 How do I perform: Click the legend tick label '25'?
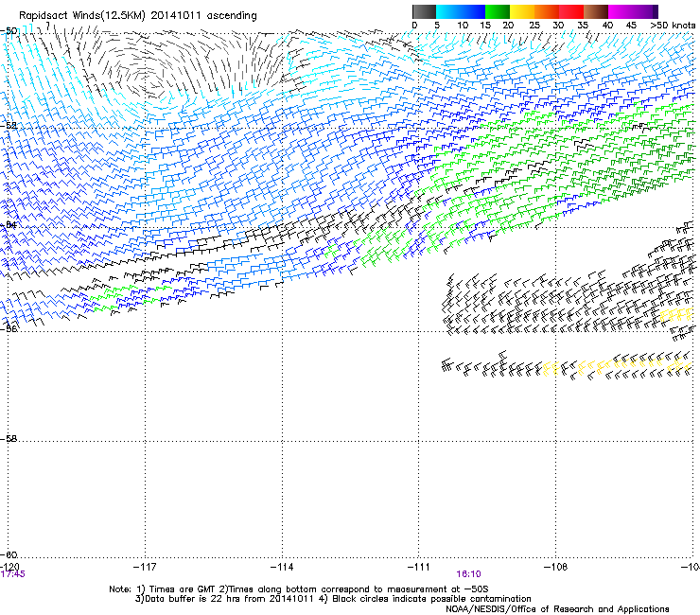(x=534, y=26)
